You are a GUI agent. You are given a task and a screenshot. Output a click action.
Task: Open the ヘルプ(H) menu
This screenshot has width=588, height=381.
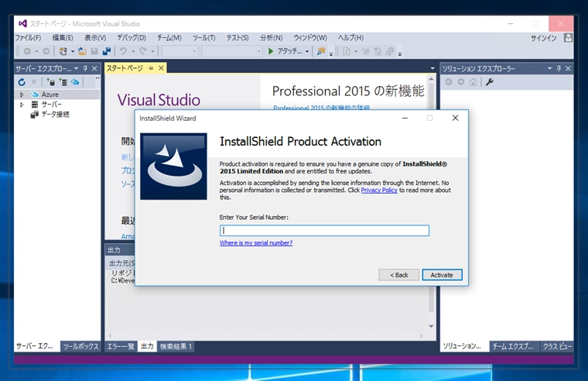pyautogui.click(x=350, y=38)
